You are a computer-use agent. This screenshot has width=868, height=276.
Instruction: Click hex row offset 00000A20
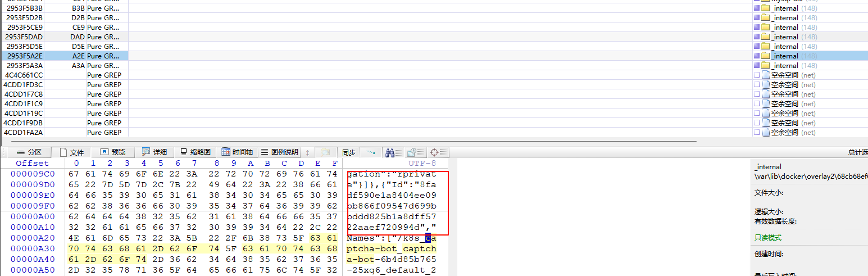(33, 238)
